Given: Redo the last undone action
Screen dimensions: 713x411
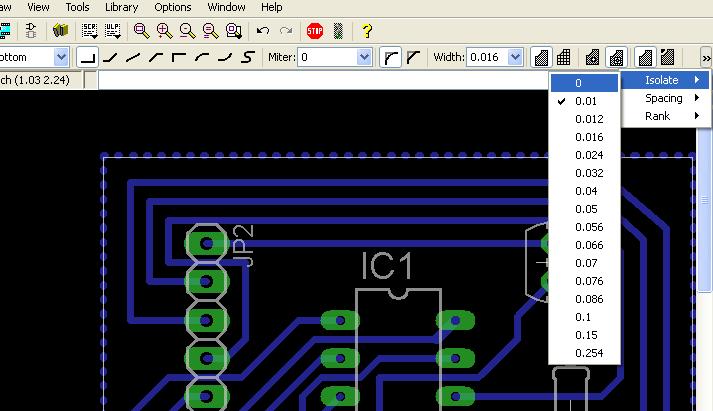Looking at the screenshot, I should tap(286, 31).
